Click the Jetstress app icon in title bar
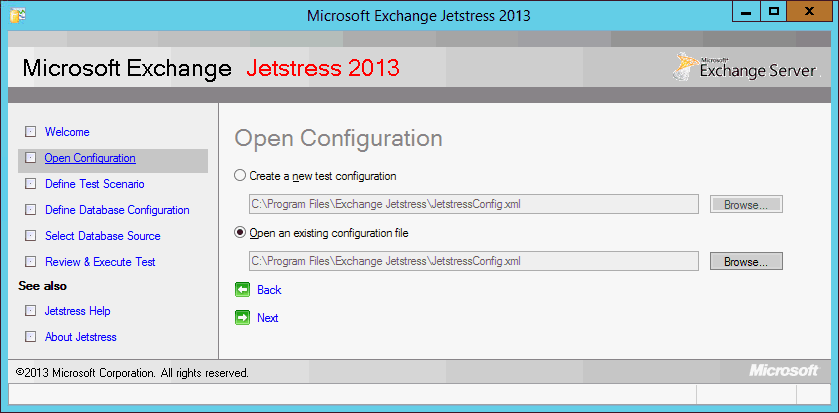The width and height of the screenshot is (839, 413). click(x=18, y=15)
